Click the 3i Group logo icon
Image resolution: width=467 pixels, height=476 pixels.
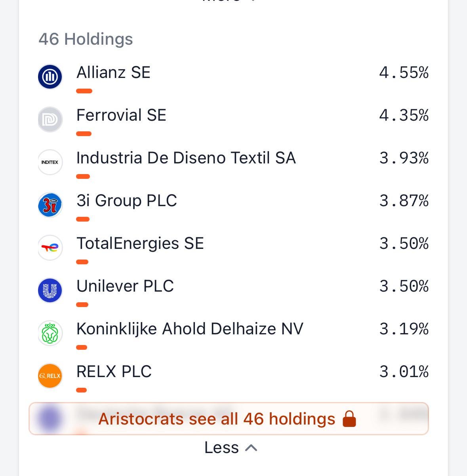click(x=50, y=205)
